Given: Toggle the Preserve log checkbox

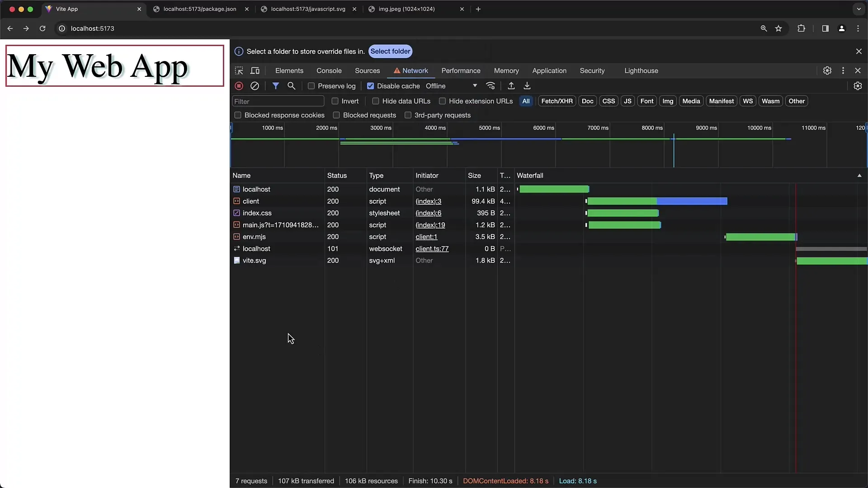Looking at the screenshot, I should tap(311, 86).
